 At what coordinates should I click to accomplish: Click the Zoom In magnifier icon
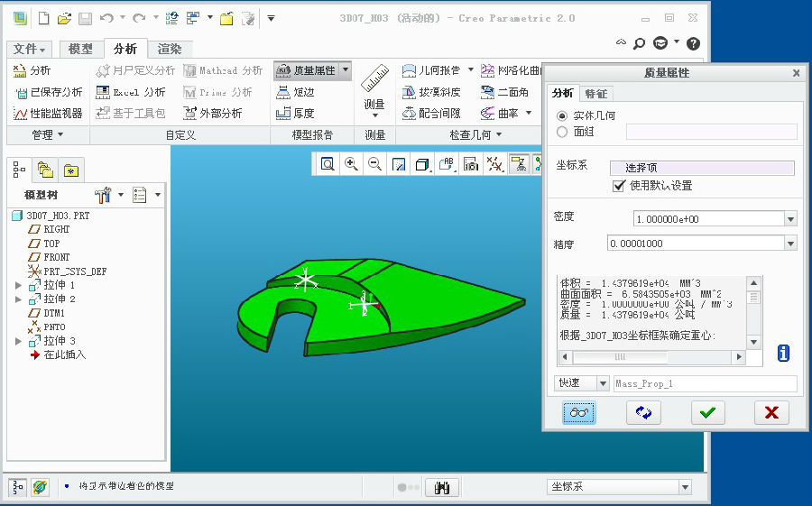point(350,164)
